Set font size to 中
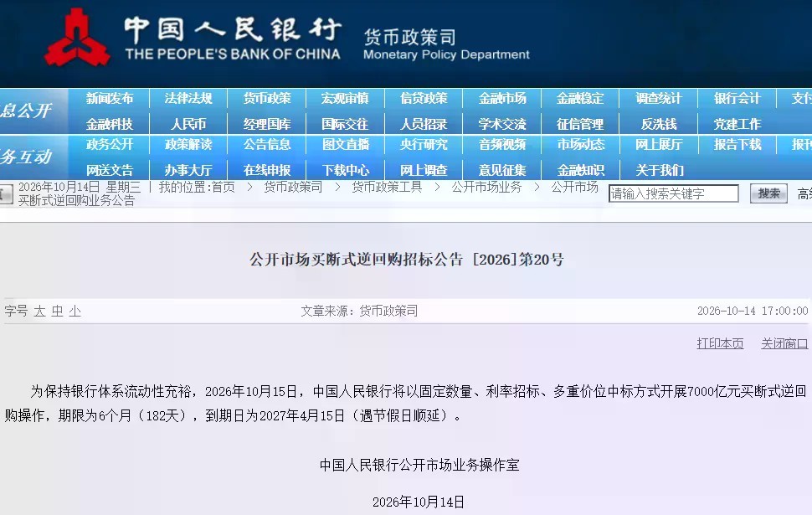812x515 pixels. (x=57, y=311)
